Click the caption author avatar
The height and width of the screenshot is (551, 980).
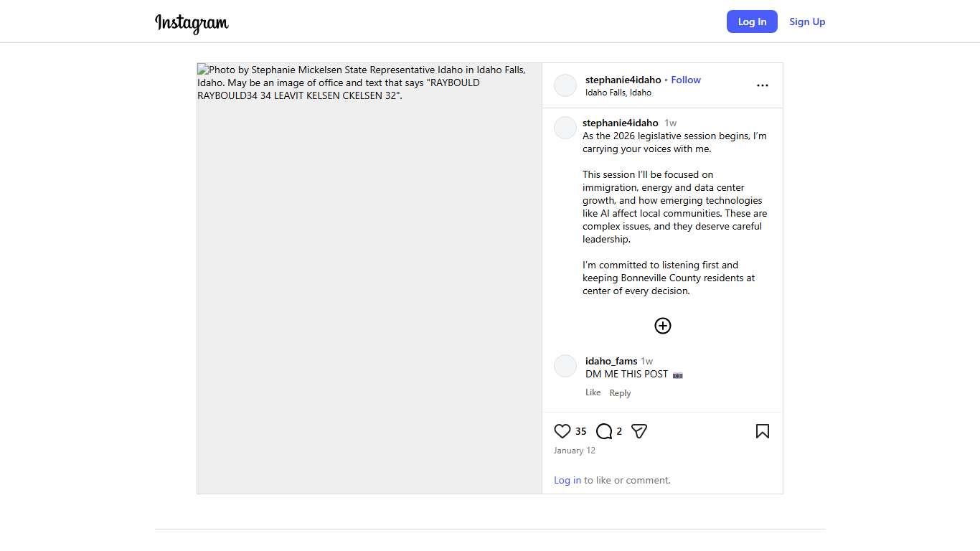565,128
